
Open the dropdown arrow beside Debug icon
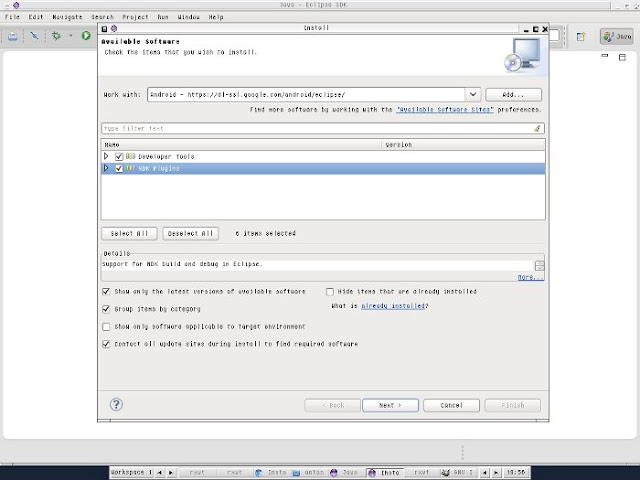pyautogui.click(x=70, y=36)
